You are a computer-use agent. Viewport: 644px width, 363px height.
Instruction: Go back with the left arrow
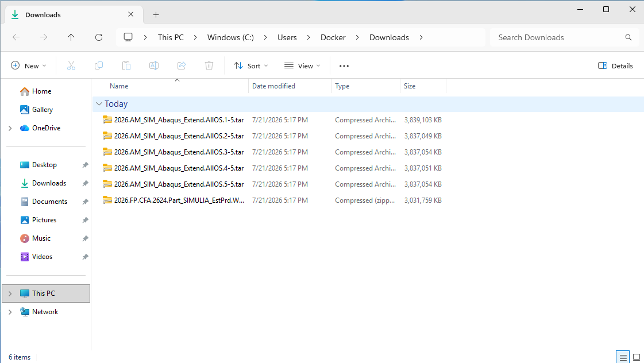(16, 37)
